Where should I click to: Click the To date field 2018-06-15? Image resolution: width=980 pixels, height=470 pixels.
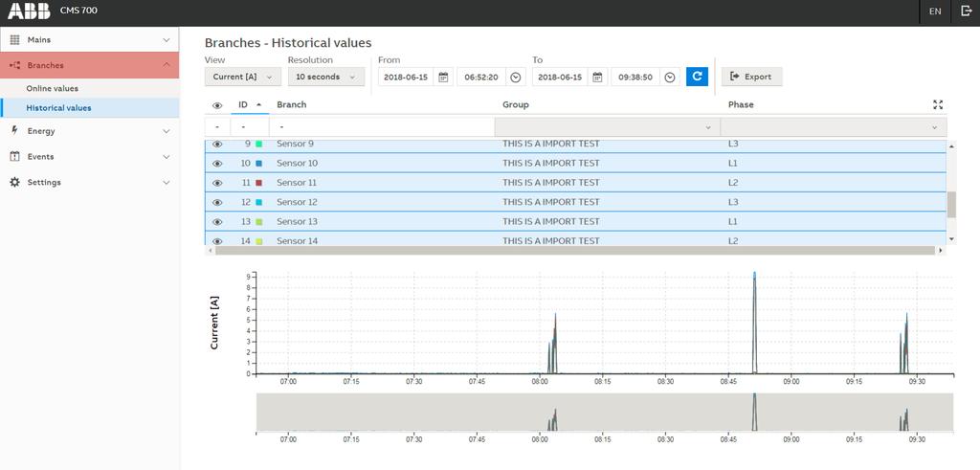coord(560,77)
